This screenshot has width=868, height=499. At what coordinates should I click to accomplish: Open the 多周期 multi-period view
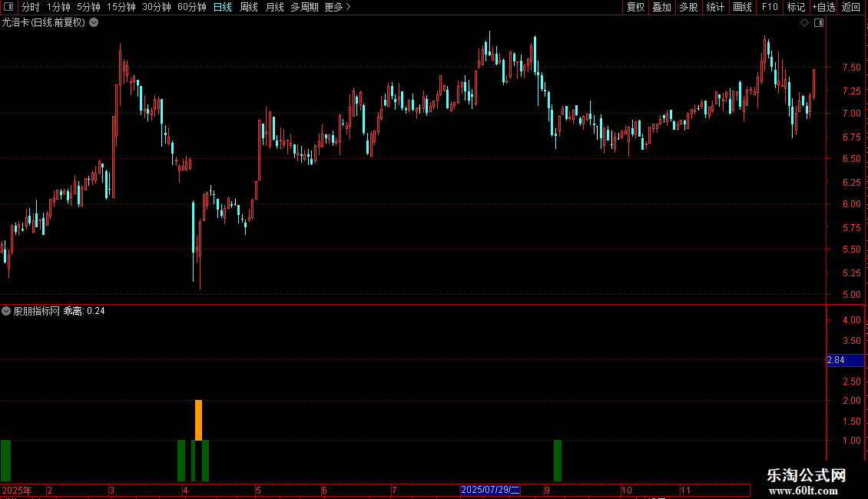(x=304, y=7)
